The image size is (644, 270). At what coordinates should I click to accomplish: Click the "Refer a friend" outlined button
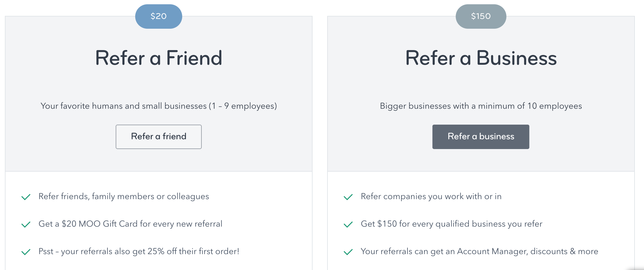[x=158, y=137]
